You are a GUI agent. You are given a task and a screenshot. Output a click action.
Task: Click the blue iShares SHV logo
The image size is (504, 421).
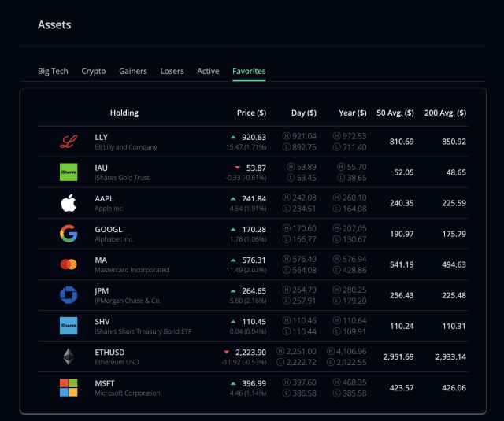(69, 326)
